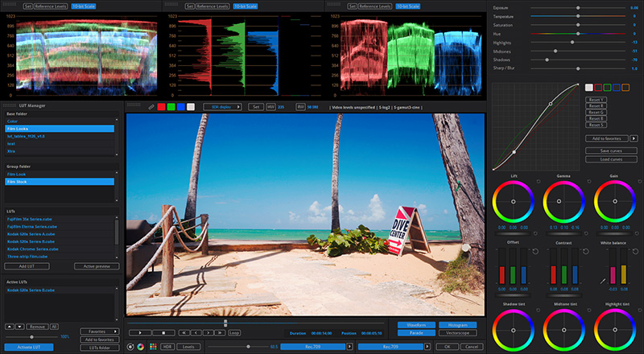Click the green channel swatch above preview
644x354 pixels.
[x=171, y=107]
